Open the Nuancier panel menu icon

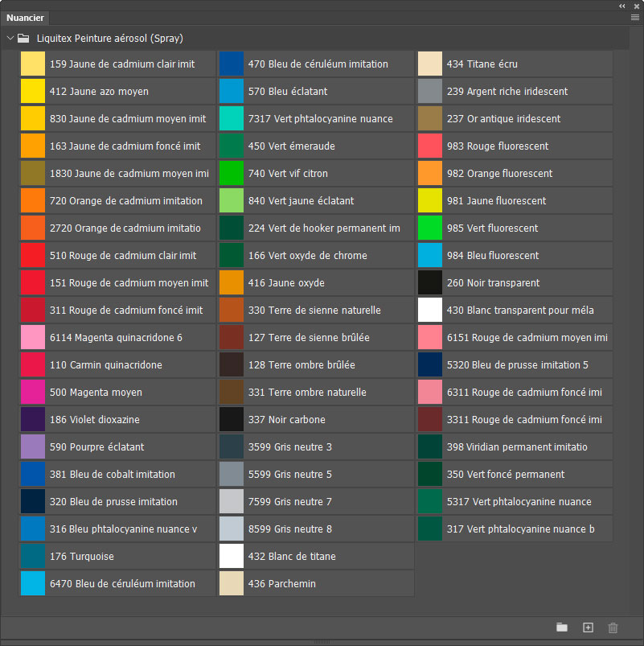(635, 17)
